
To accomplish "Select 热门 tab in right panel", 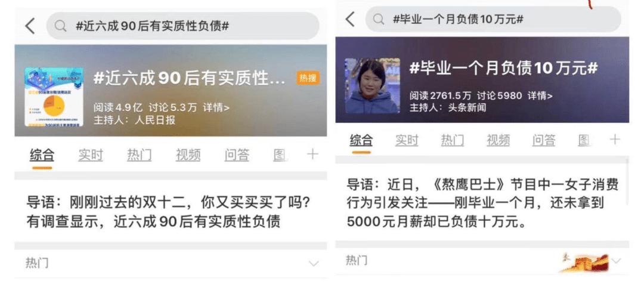I will click(x=452, y=141).
